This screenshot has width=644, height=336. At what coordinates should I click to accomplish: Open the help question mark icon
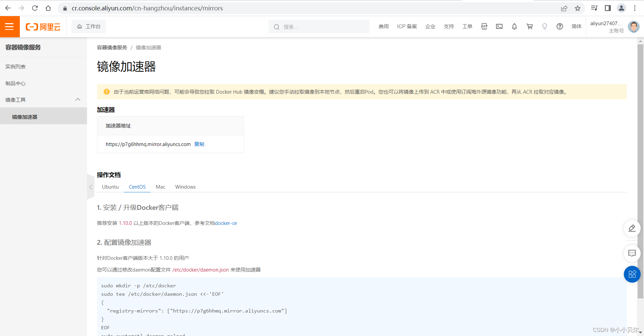[560, 27]
